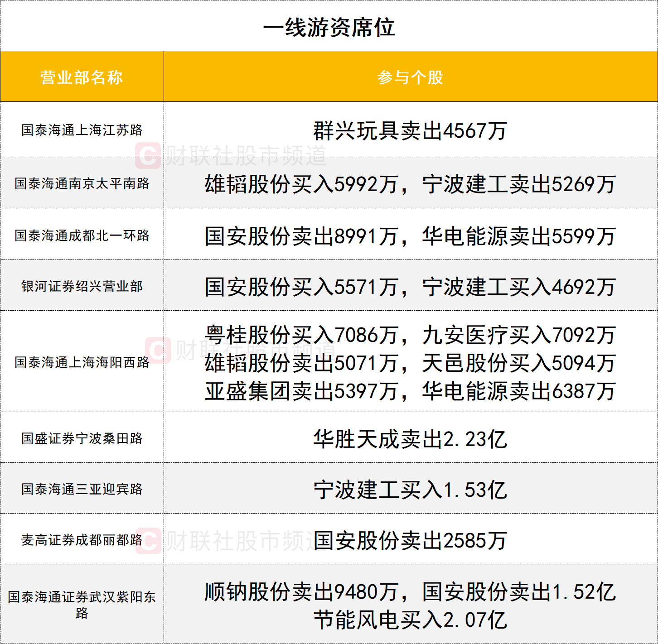Click the 群兴玩具卖出4567万 entry

tap(410, 131)
